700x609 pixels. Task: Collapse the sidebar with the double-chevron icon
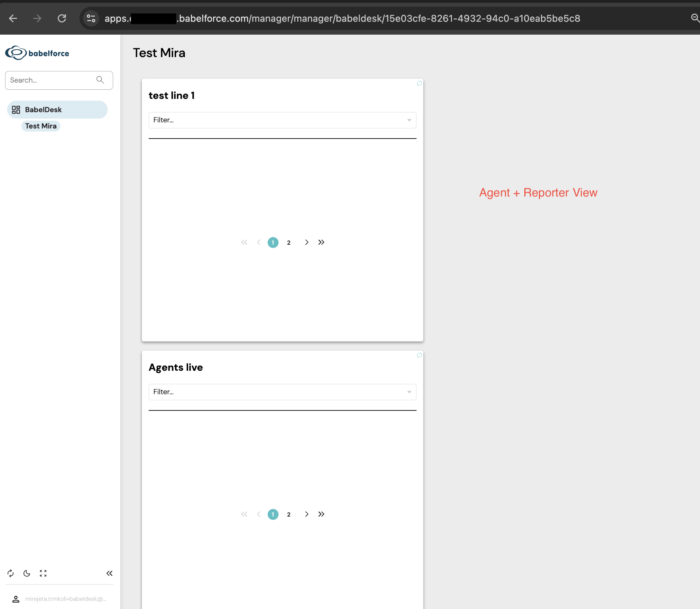(x=109, y=573)
